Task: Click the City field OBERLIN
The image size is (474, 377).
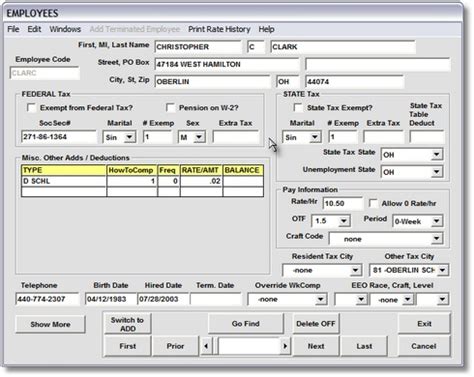Action: point(212,82)
